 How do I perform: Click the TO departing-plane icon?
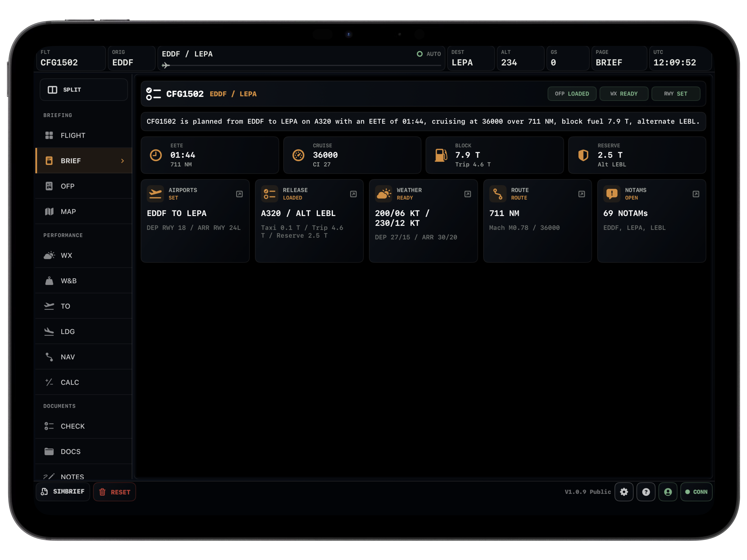[x=49, y=306]
